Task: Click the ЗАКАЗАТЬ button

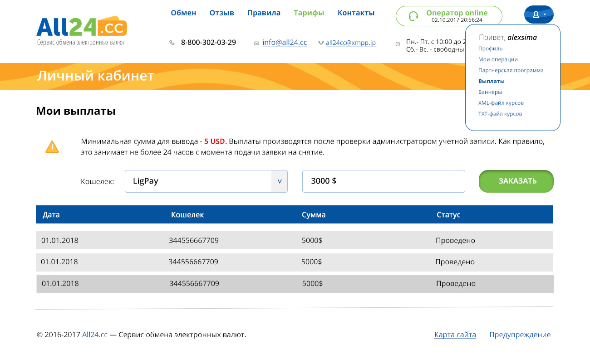Action: pyautogui.click(x=516, y=181)
